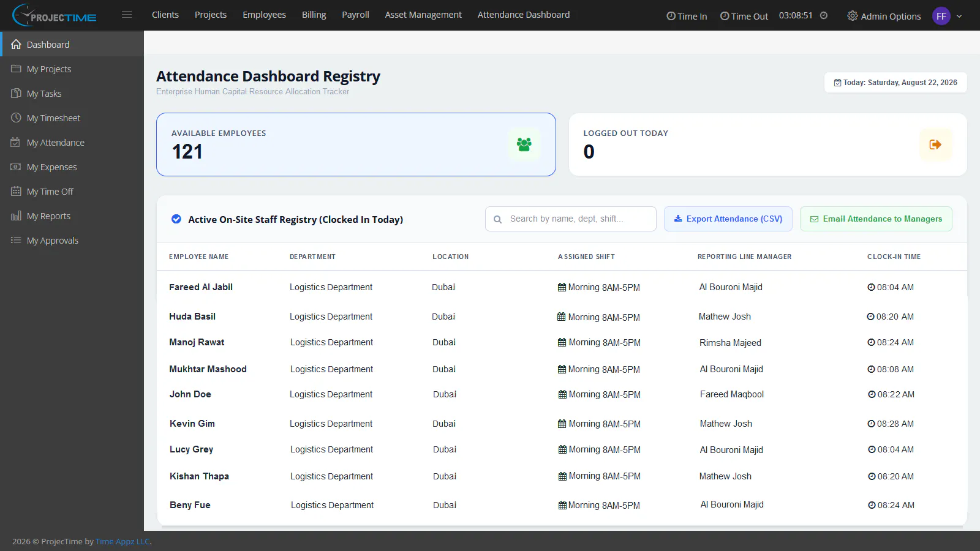Select the Available Employees card
The width and height of the screenshot is (980, 551).
[356, 144]
